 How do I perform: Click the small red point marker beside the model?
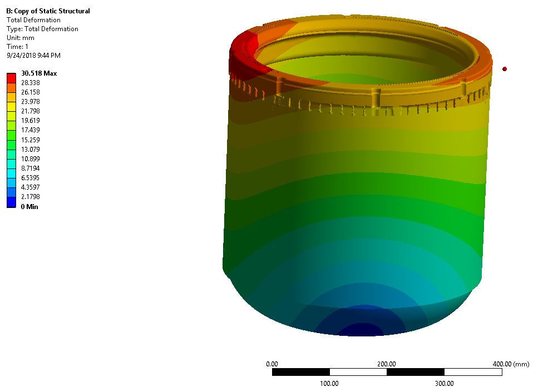[x=505, y=69]
